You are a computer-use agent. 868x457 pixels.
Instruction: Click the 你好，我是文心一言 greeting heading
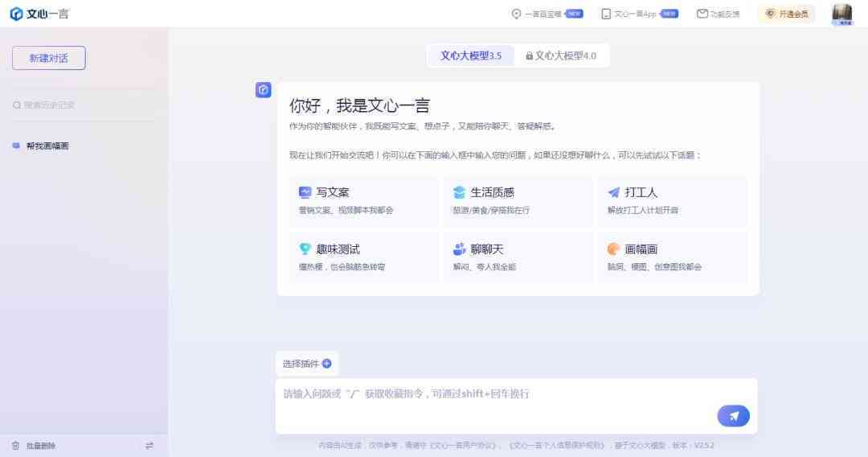click(359, 105)
